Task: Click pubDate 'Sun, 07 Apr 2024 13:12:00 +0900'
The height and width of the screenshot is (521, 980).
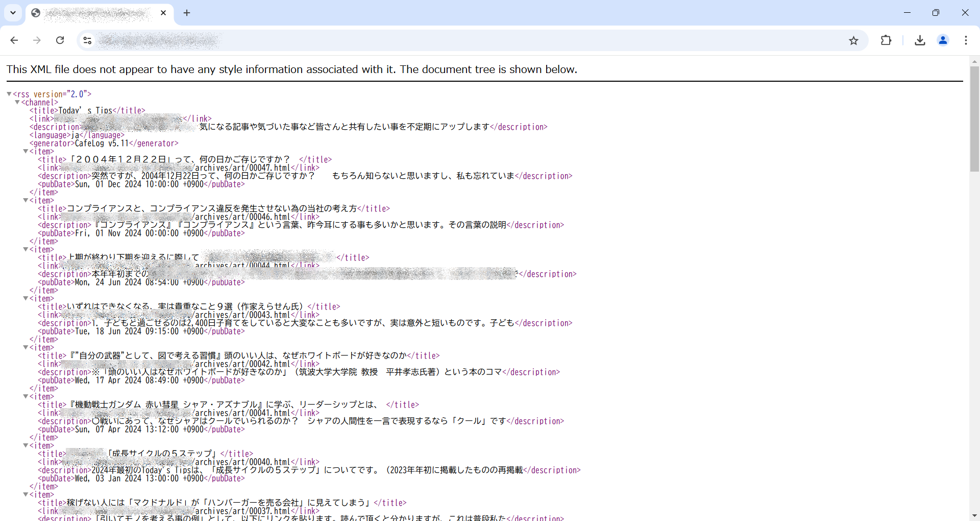Action: tap(139, 429)
